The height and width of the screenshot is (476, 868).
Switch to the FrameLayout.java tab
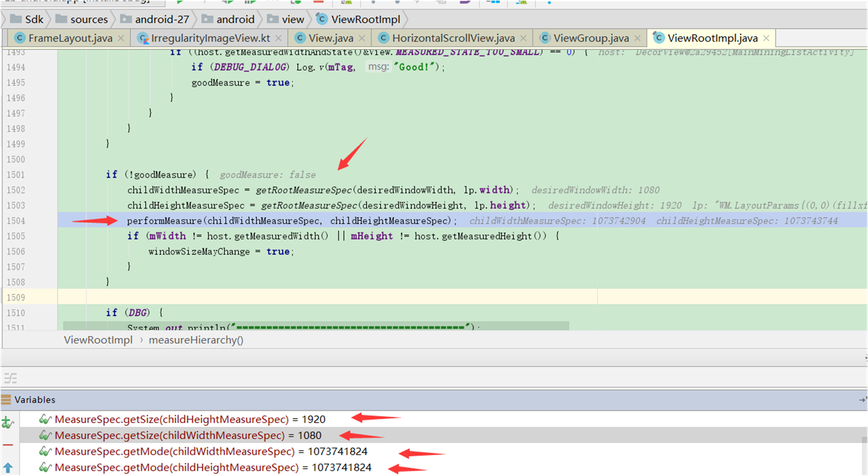(70, 38)
